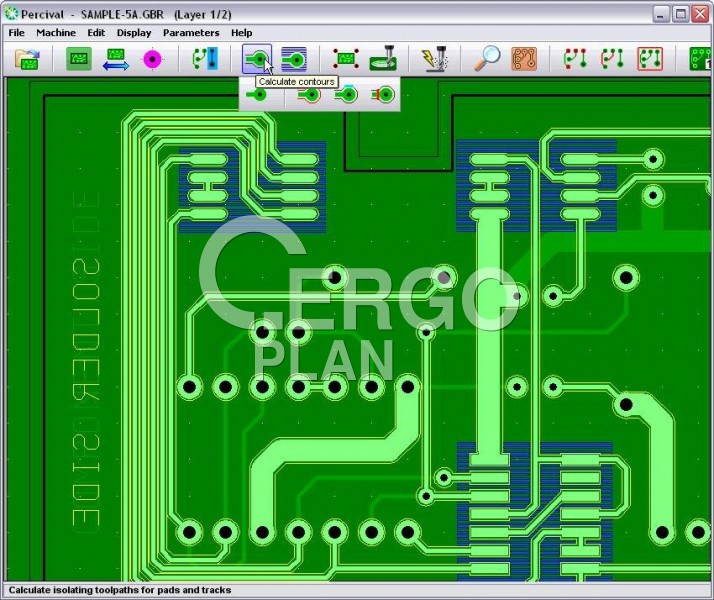Choose the plain green pad contour option
Viewport: 714px width, 600px height.
click(256, 95)
